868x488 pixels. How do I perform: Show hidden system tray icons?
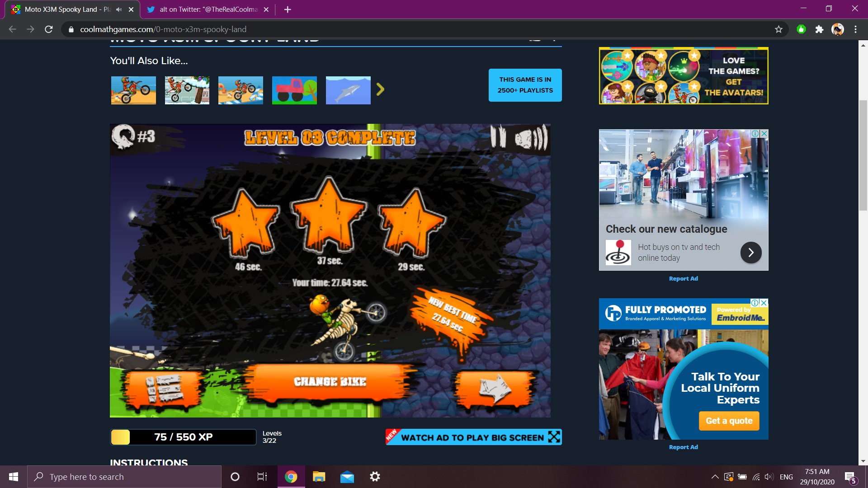pyautogui.click(x=715, y=477)
